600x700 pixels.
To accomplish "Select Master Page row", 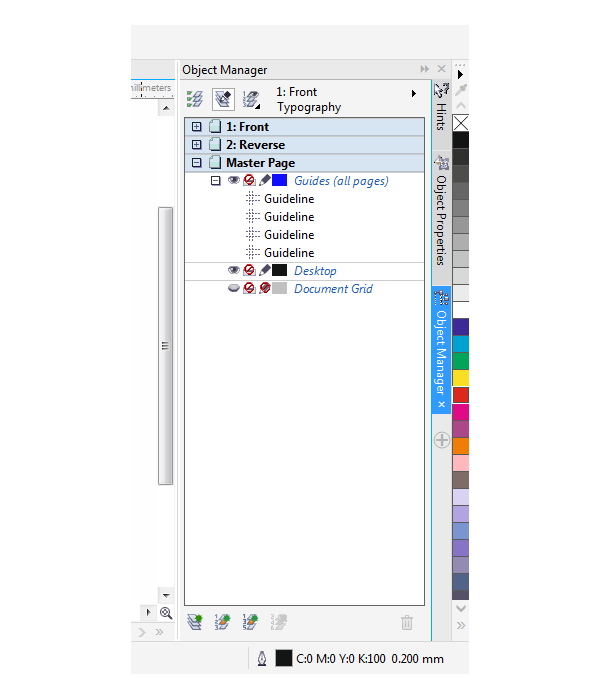I will pyautogui.click(x=304, y=163).
